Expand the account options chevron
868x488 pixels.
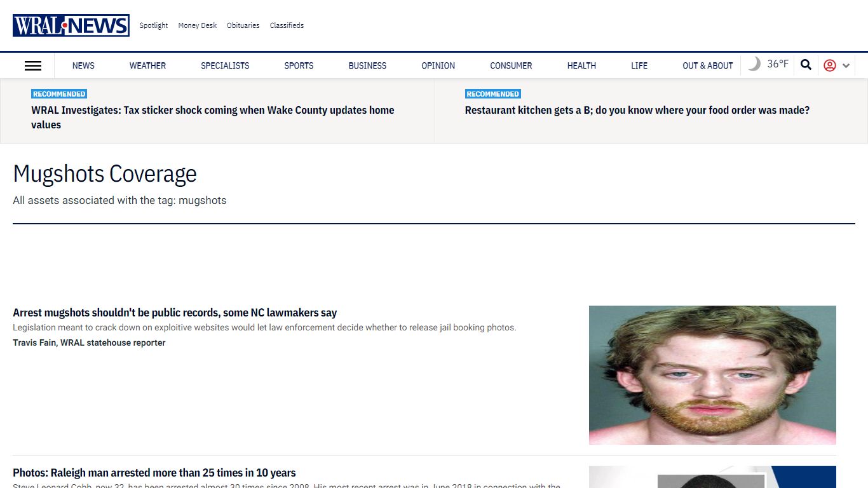click(846, 65)
